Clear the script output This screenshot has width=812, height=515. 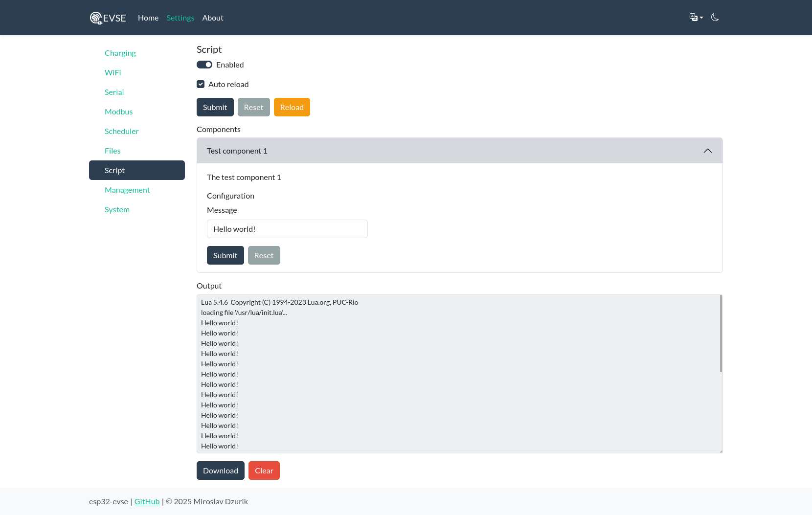point(264,470)
